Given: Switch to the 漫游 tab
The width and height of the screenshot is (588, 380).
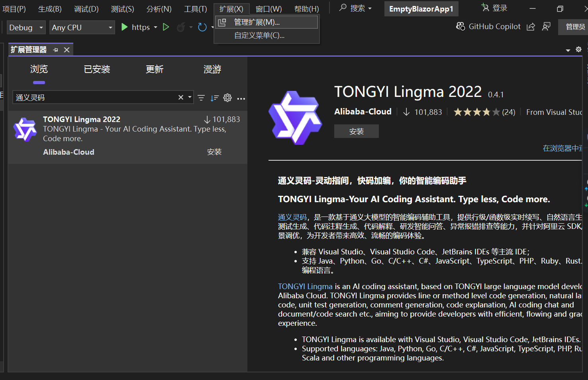Looking at the screenshot, I should point(212,69).
